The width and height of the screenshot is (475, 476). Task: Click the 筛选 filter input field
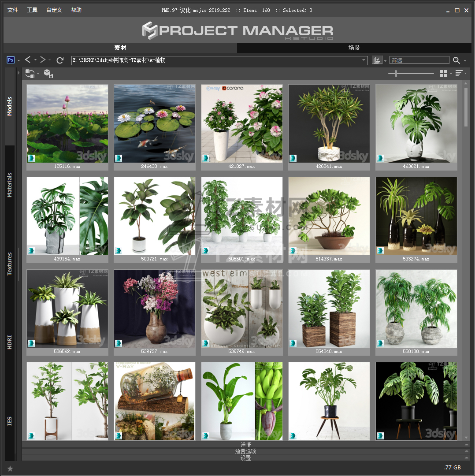(419, 60)
